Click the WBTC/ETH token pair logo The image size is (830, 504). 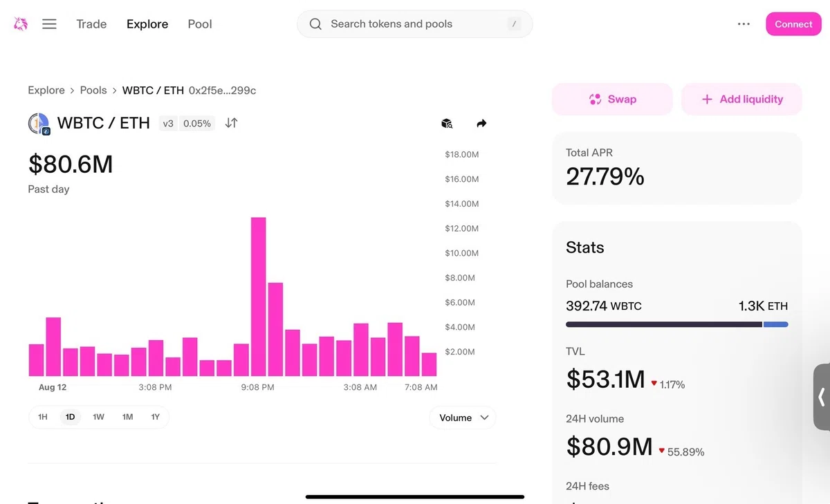pyautogui.click(x=39, y=124)
